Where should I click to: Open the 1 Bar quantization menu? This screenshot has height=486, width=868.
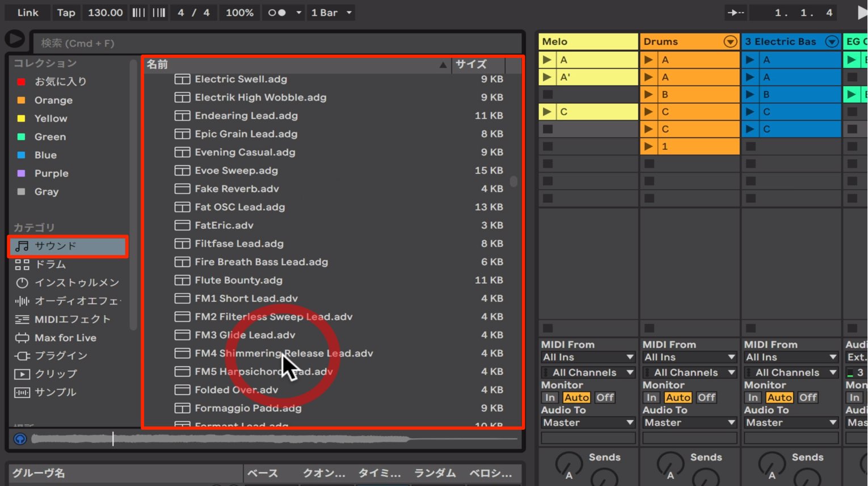[331, 12]
